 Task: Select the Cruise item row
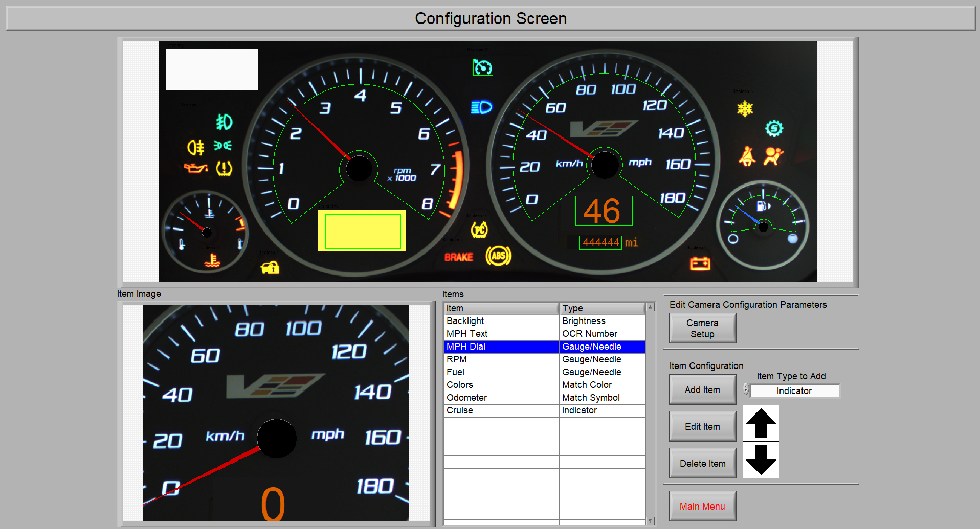pyautogui.click(x=545, y=410)
